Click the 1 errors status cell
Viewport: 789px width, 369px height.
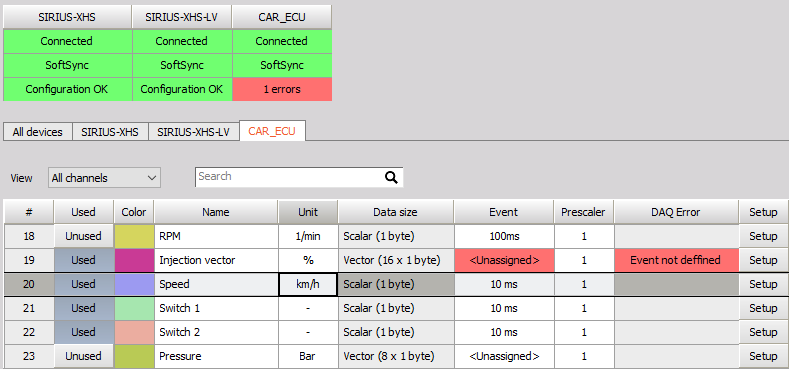pos(282,89)
